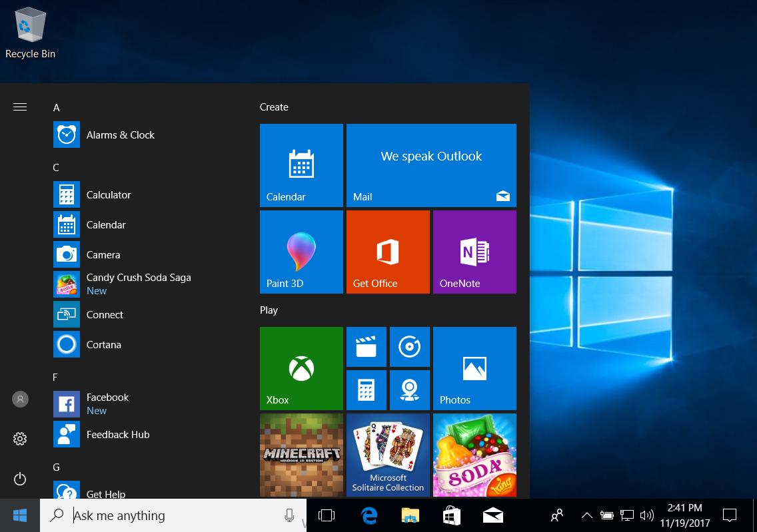Show hidden system tray icons

tap(586, 515)
